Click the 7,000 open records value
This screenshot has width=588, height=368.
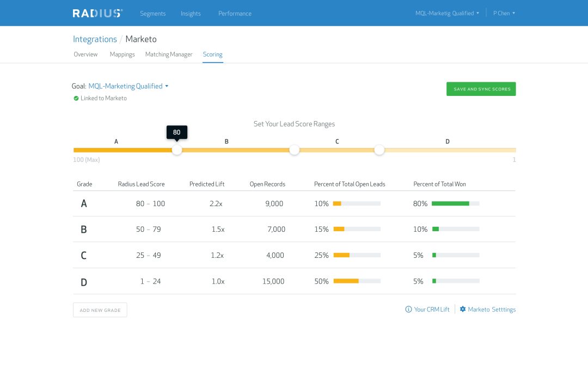tap(277, 229)
